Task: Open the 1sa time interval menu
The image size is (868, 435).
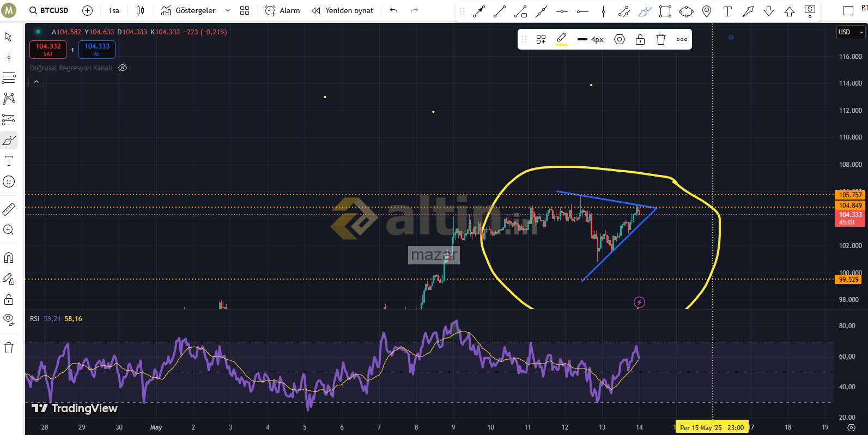Action: 114,10
